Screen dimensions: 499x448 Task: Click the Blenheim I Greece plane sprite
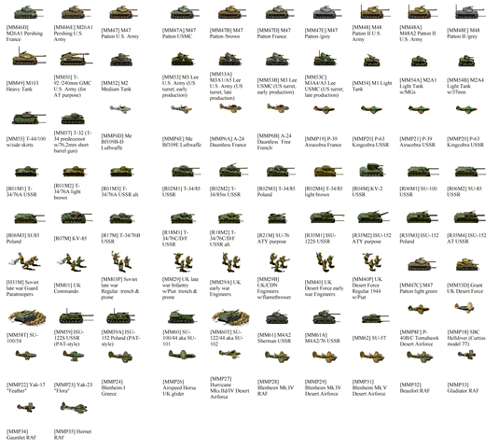tap(120, 357)
